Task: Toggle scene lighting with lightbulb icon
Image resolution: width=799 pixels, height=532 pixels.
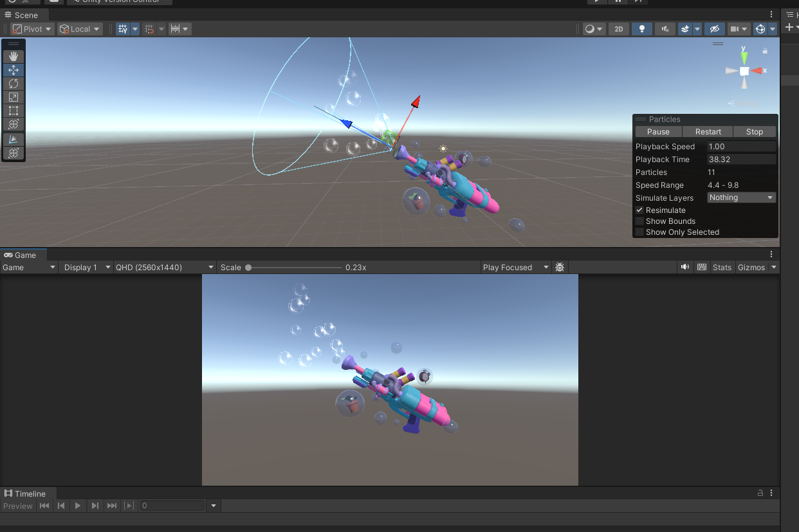Action: pyautogui.click(x=641, y=29)
